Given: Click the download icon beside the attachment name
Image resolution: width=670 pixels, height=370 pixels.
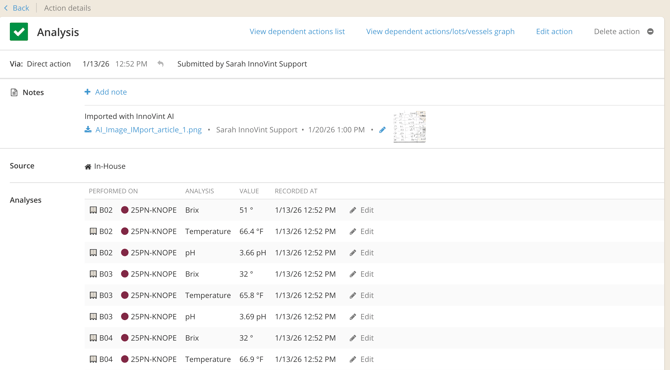Looking at the screenshot, I should (88, 129).
